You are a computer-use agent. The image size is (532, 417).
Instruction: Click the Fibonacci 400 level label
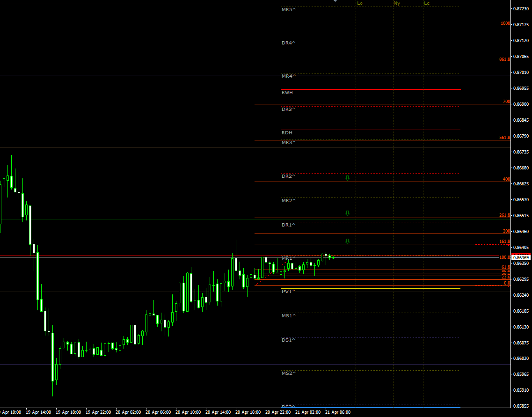click(x=506, y=179)
